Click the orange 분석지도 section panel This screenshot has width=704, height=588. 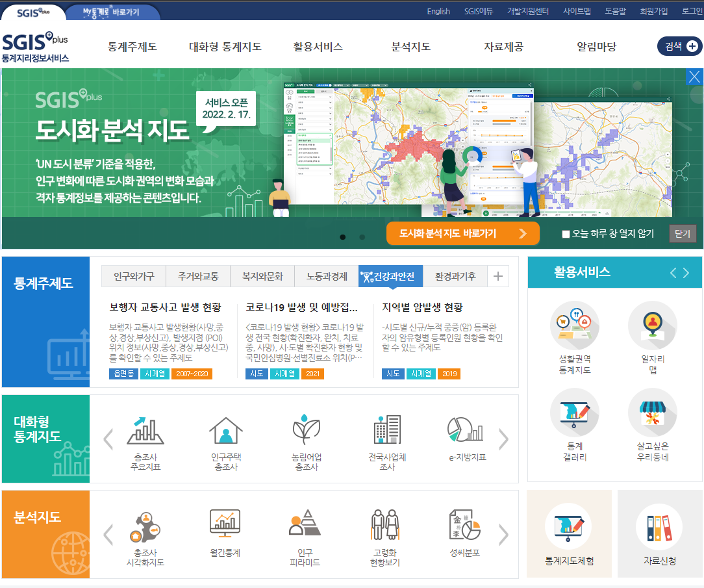(46, 534)
